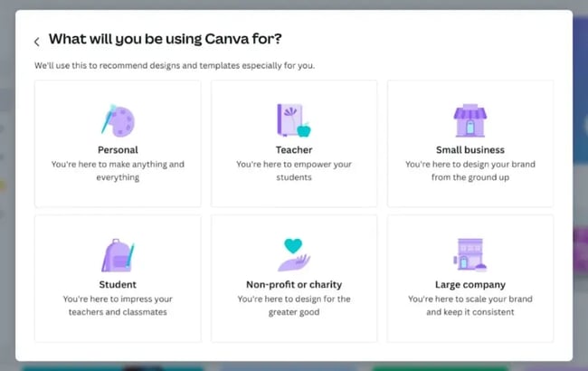This screenshot has width=588, height=371.
Task: Click "You're here to scale your brand" text
Action: pos(470,305)
